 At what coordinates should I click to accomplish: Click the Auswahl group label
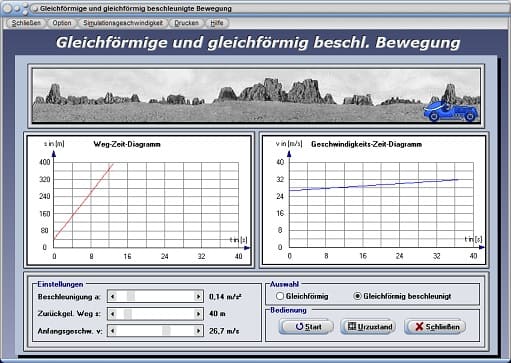point(284,284)
